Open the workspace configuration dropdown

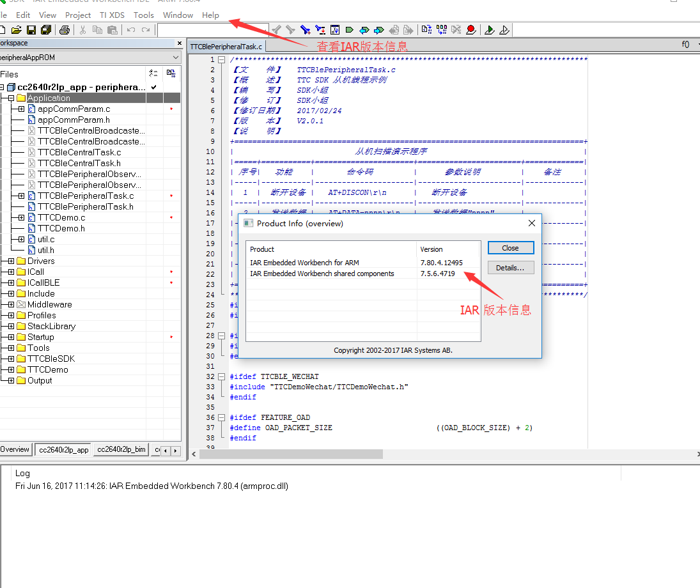(x=175, y=58)
